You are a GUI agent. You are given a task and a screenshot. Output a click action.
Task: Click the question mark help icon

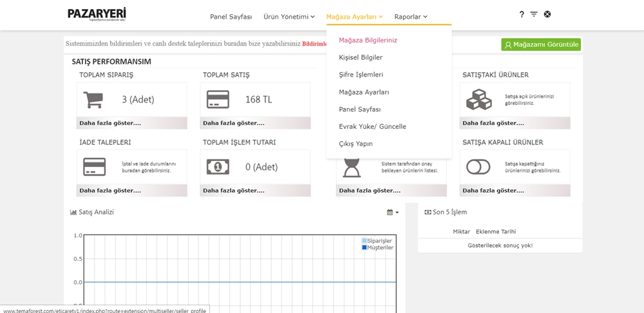pyautogui.click(x=522, y=14)
